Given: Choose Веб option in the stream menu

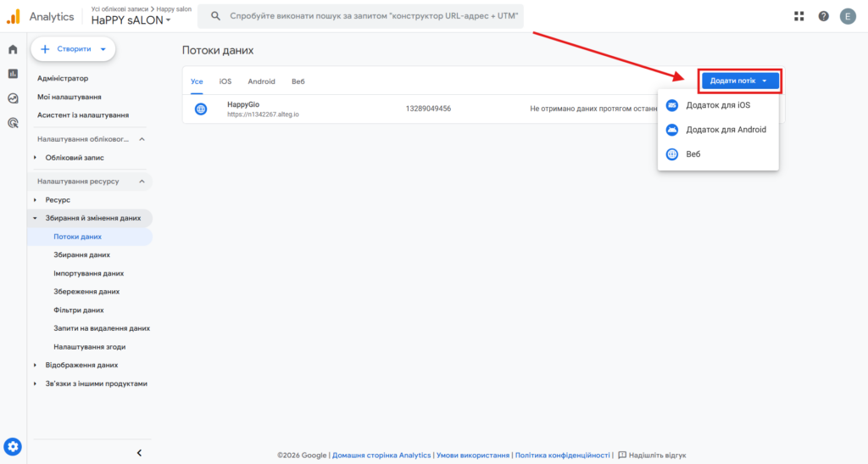Looking at the screenshot, I should [x=693, y=154].
